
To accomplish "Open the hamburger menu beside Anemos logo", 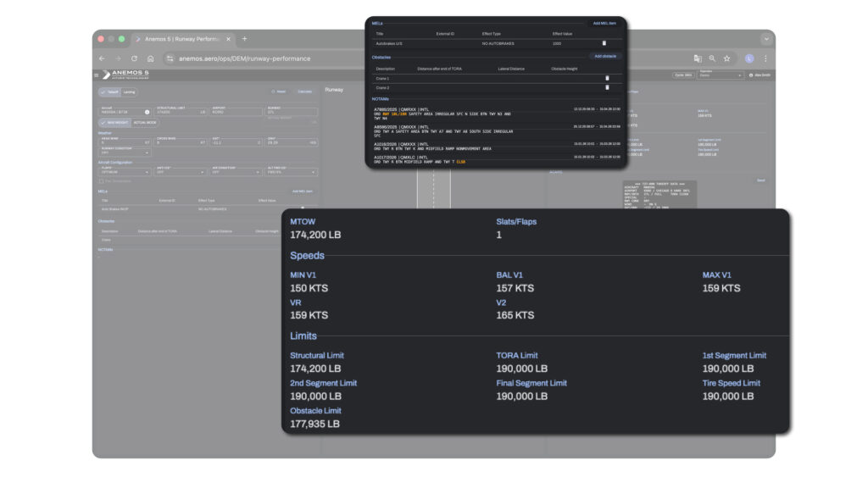I will click(96, 75).
